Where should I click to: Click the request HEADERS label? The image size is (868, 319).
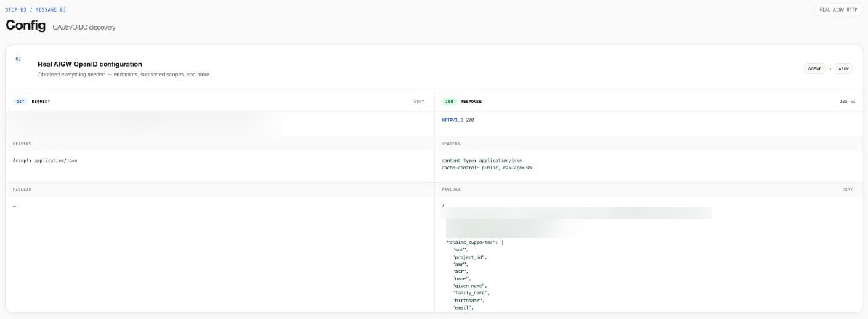click(x=22, y=144)
